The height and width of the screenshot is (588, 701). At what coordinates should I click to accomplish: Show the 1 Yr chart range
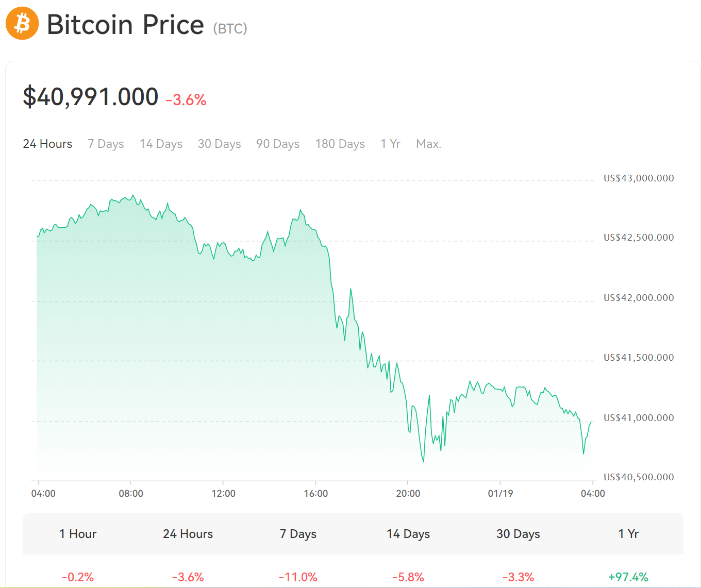[390, 144]
